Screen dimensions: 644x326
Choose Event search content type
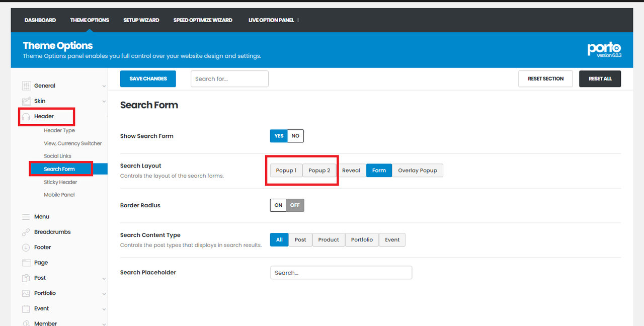pos(392,240)
